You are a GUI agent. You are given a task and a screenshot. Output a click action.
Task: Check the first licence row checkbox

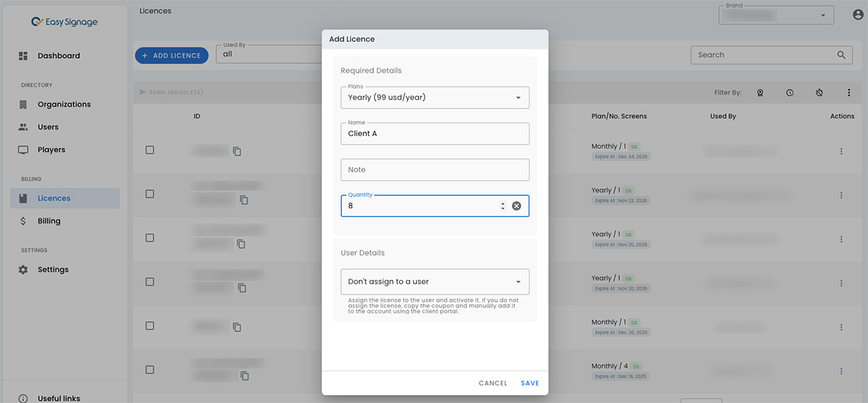click(x=150, y=150)
